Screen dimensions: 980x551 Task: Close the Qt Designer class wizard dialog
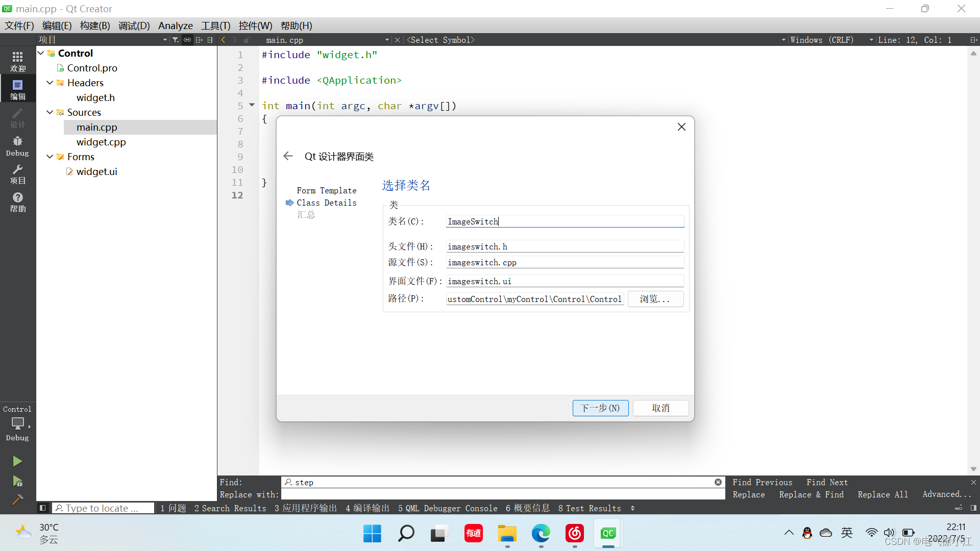pyautogui.click(x=681, y=127)
